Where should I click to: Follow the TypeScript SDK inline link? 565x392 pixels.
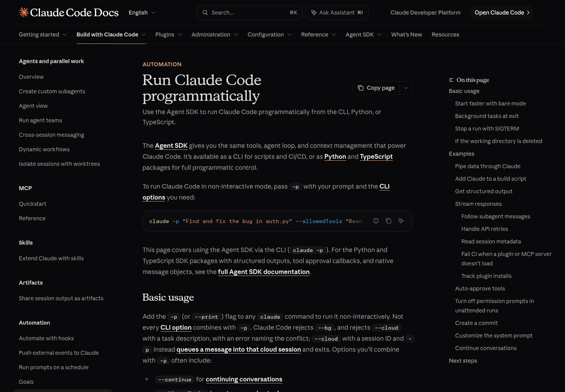click(x=376, y=156)
